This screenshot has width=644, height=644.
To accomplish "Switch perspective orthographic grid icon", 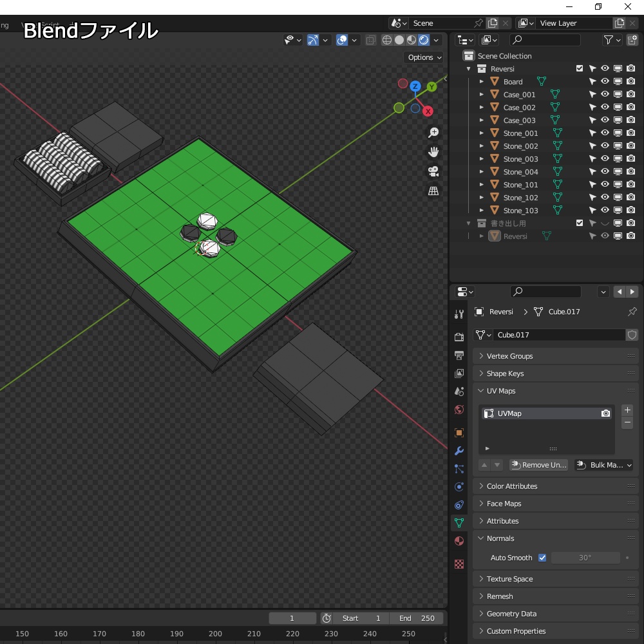I will (x=433, y=191).
